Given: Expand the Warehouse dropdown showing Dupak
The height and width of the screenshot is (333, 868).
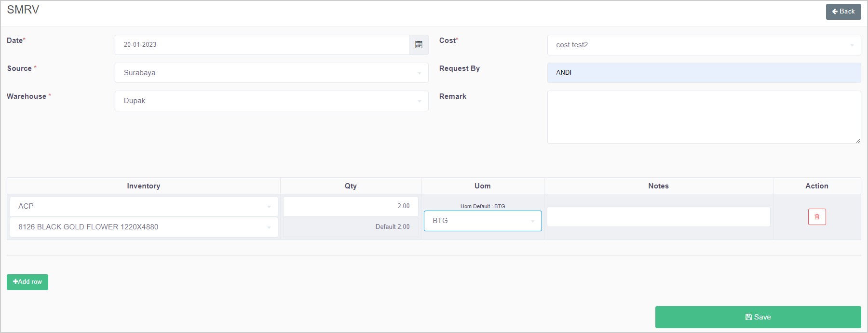Looking at the screenshot, I should [271, 101].
